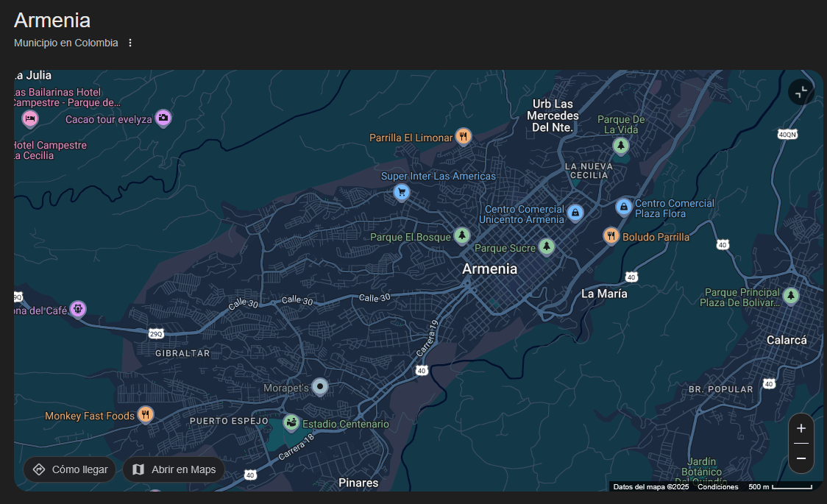The width and height of the screenshot is (827, 504).
Task: Click the Super Inter Las Americas shopping cart pin
Action: pyautogui.click(x=402, y=193)
